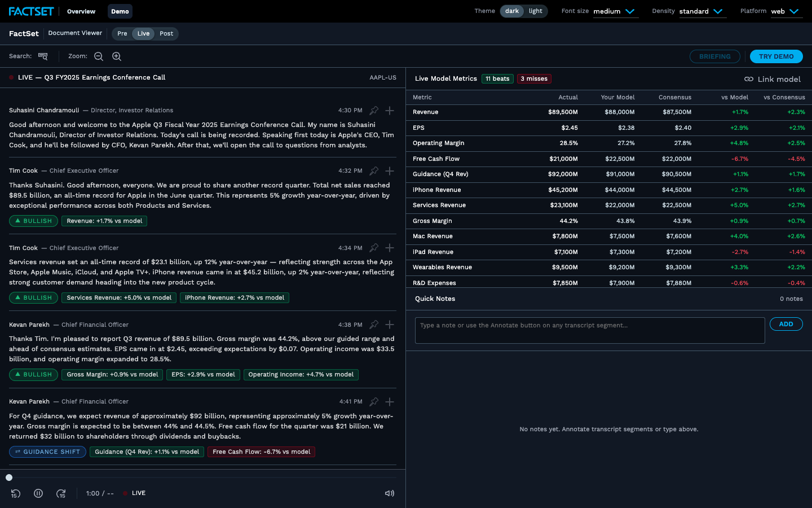Click Link model
The image size is (812, 508).
[x=773, y=79]
